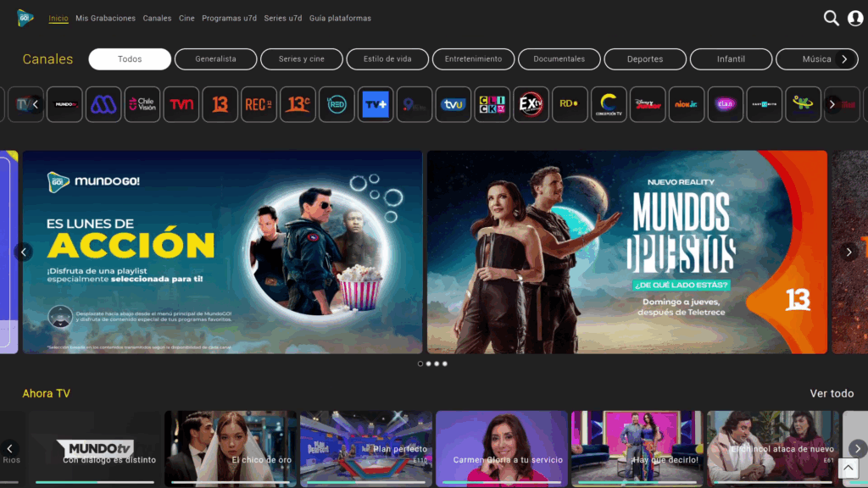Screen dimensions: 868x488
Task: Click Ver todo for Ahora TV
Action: (x=832, y=393)
